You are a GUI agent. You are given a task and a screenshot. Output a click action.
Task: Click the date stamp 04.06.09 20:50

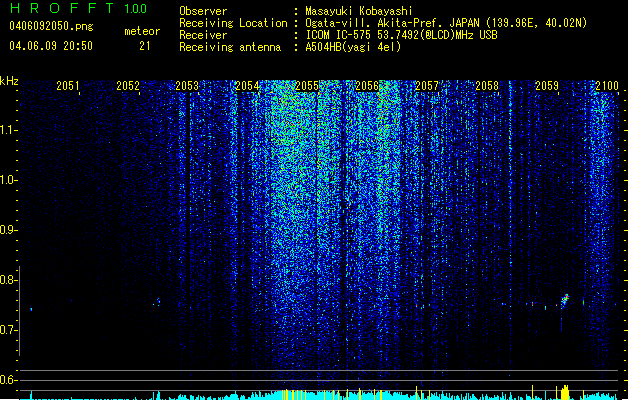point(51,46)
